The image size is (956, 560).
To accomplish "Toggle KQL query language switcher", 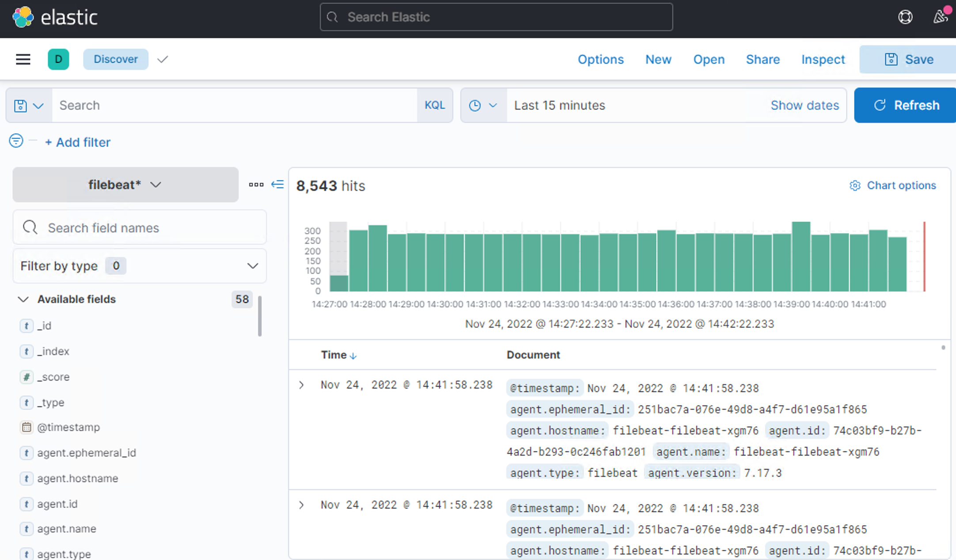I will point(434,105).
